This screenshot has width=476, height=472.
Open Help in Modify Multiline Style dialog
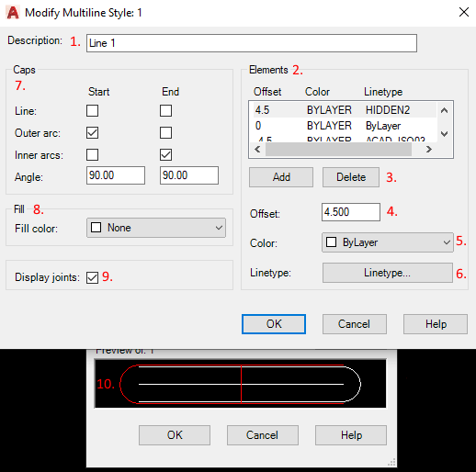pos(436,324)
